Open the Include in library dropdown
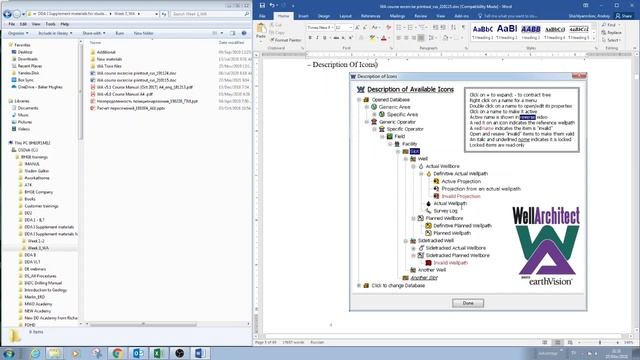Screen dimensions: 640x360 tap(55, 33)
